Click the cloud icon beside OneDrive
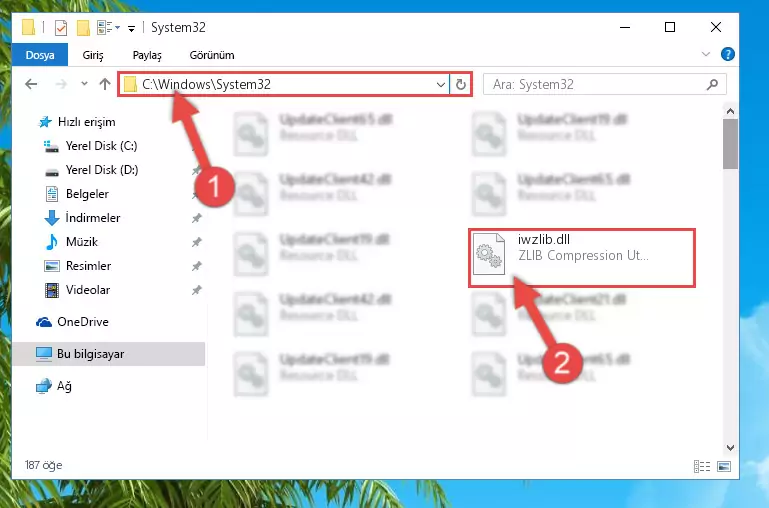The image size is (769, 508). tap(44, 322)
